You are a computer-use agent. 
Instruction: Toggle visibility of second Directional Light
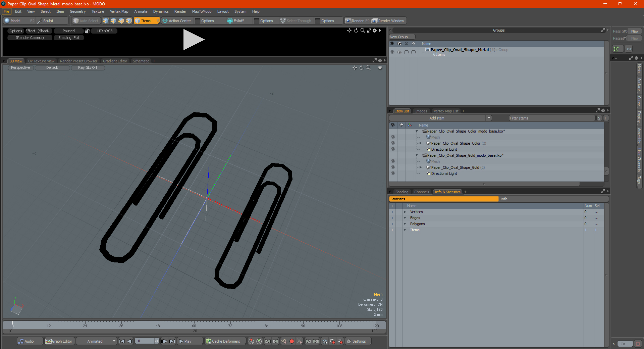tap(393, 173)
